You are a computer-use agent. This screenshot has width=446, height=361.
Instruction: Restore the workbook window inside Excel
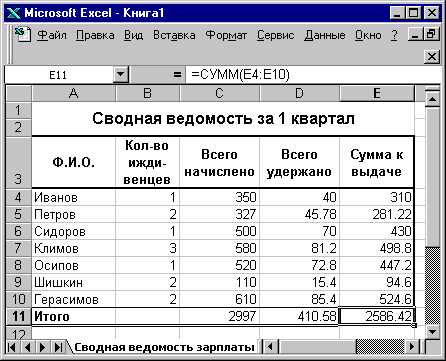coord(431,34)
